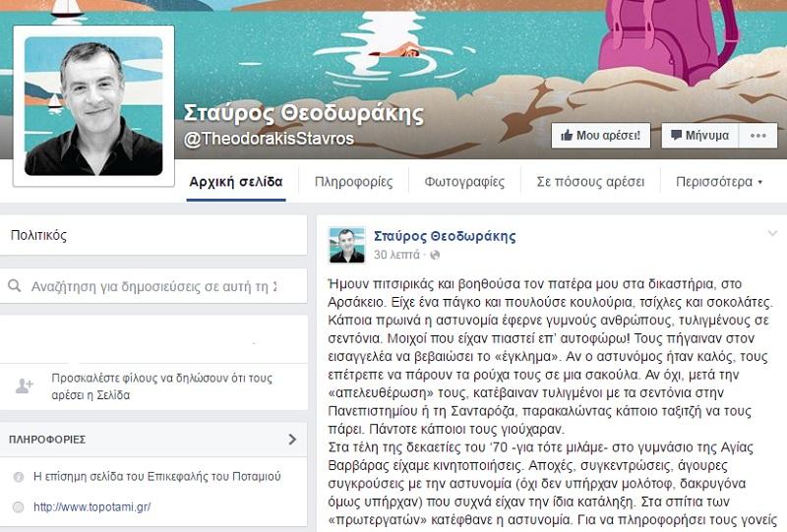
Task: Expand ΠΛΗΡΟΦΟΡΙΕΣ section with chevron arrow
Action: click(292, 440)
